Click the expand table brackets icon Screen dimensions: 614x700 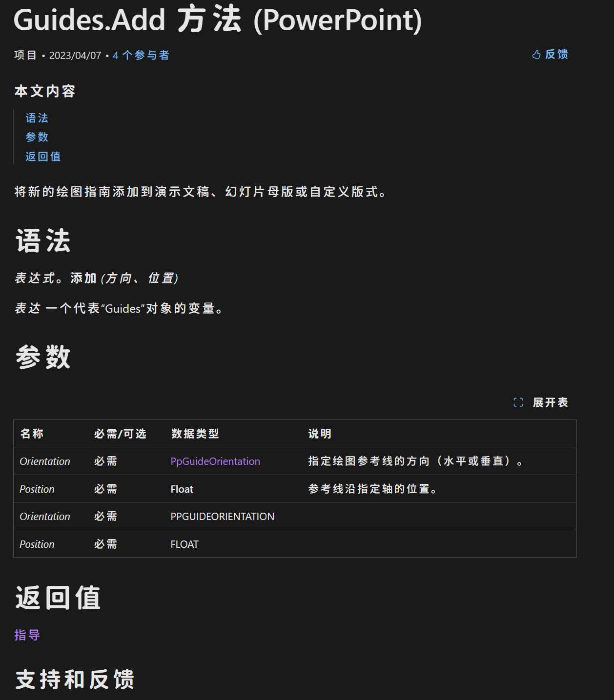518,402
